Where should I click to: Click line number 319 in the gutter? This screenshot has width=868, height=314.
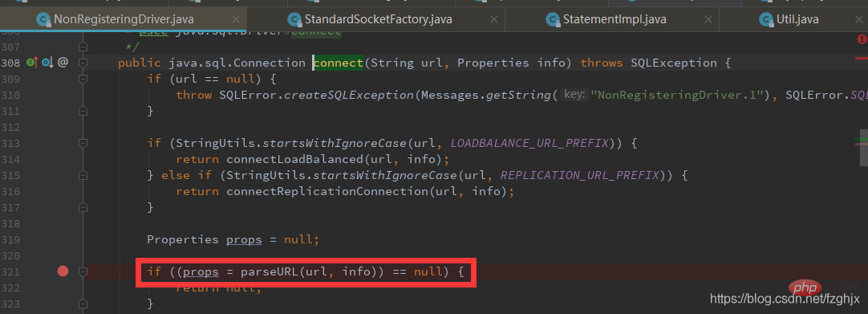(x=10, y=239)
